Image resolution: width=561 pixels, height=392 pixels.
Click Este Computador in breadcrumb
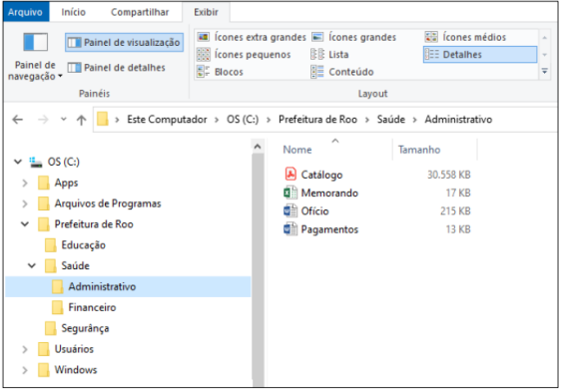tap(167, 119)
